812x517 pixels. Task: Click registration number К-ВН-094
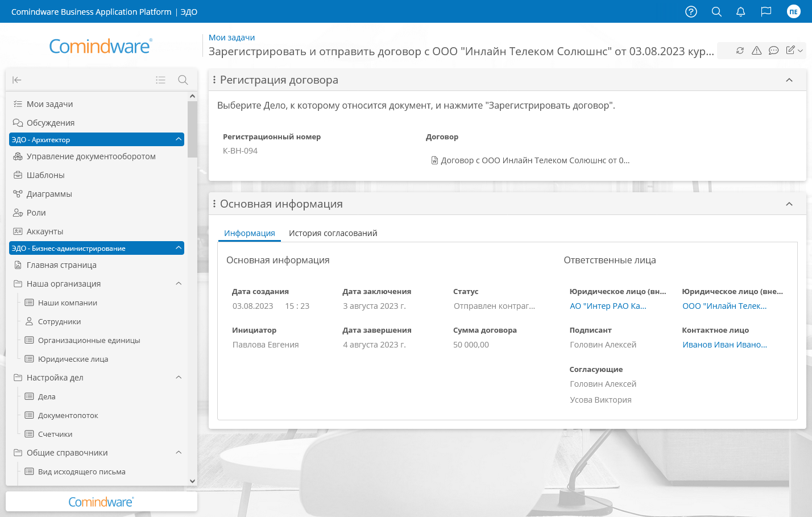(x=240, y=151)
